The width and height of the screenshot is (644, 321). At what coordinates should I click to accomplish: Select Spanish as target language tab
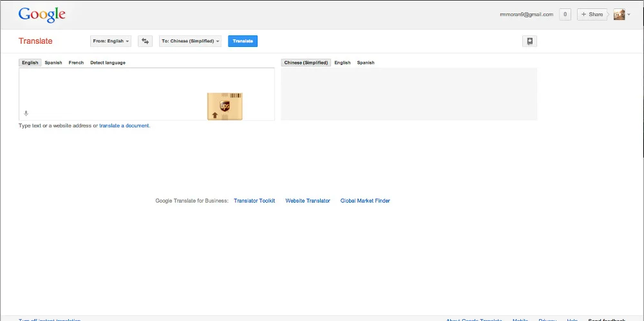[366, 63]
